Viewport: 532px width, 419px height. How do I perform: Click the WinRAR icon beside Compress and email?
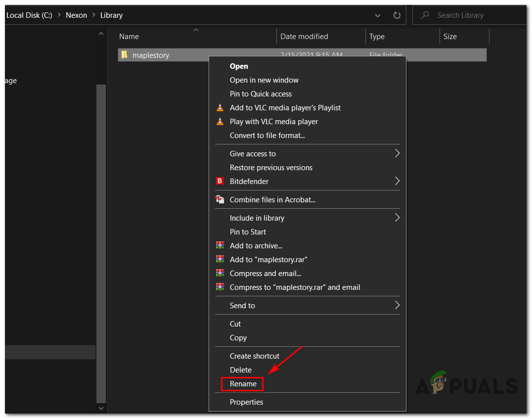point(220,274)
